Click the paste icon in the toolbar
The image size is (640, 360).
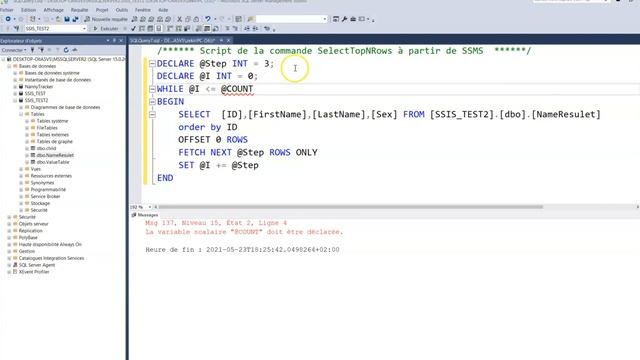pos(196,19)
